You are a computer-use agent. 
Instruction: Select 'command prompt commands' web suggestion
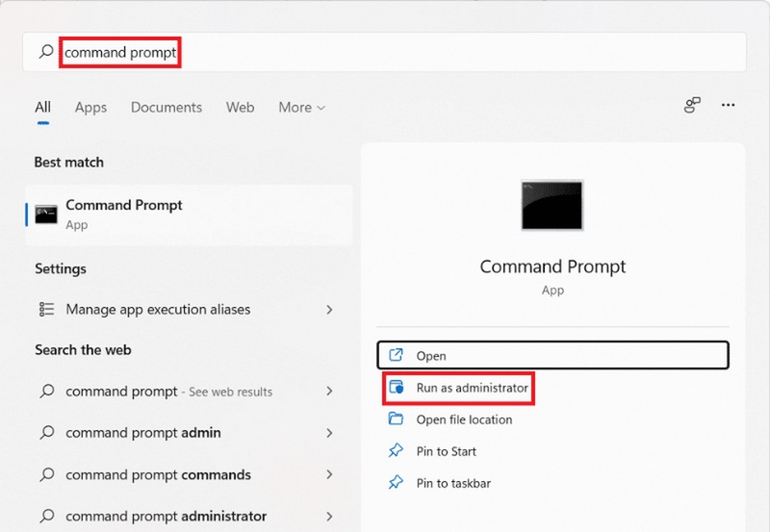tap(189, 474)
